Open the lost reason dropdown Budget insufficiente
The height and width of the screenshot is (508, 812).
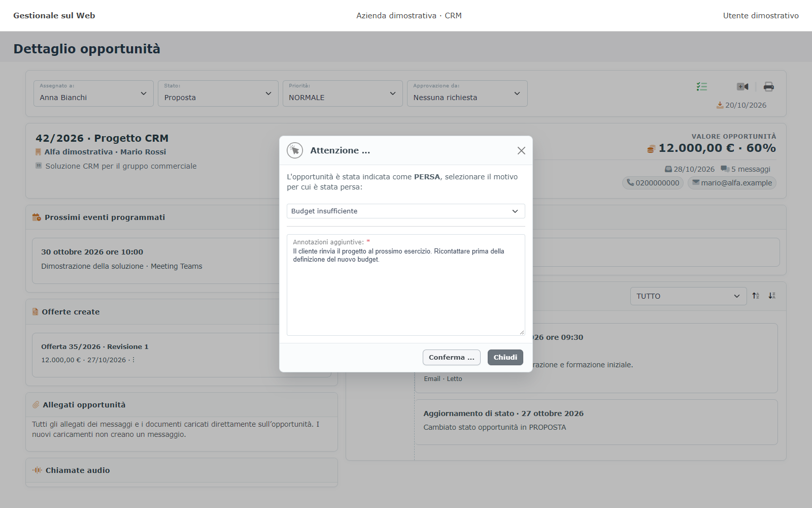tap(406, 211)
